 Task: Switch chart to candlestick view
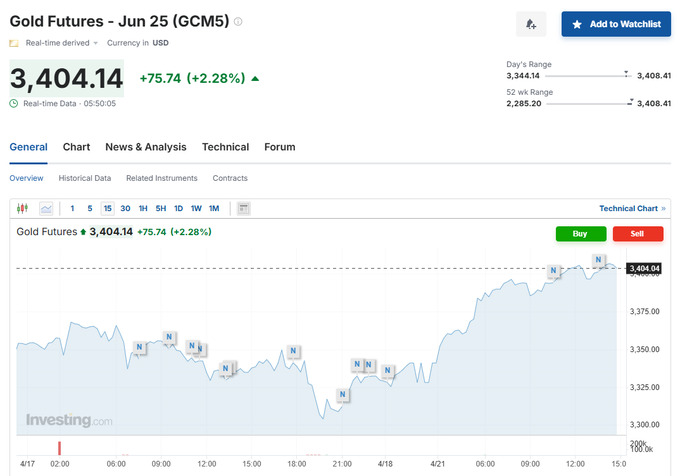24,208
